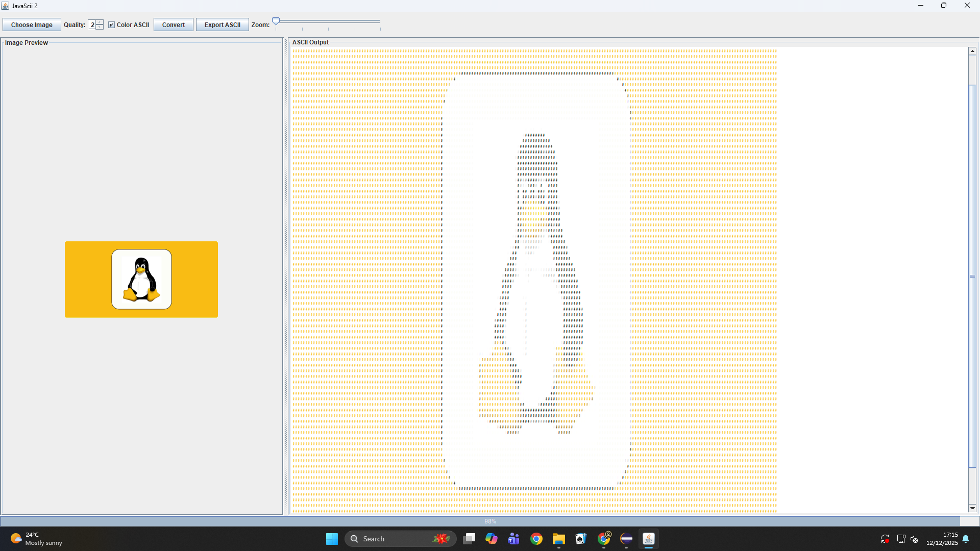Open the Windows Start menu
Viewport: 980px width, 551px height.
pyautogui.click(x=332, y=539)
